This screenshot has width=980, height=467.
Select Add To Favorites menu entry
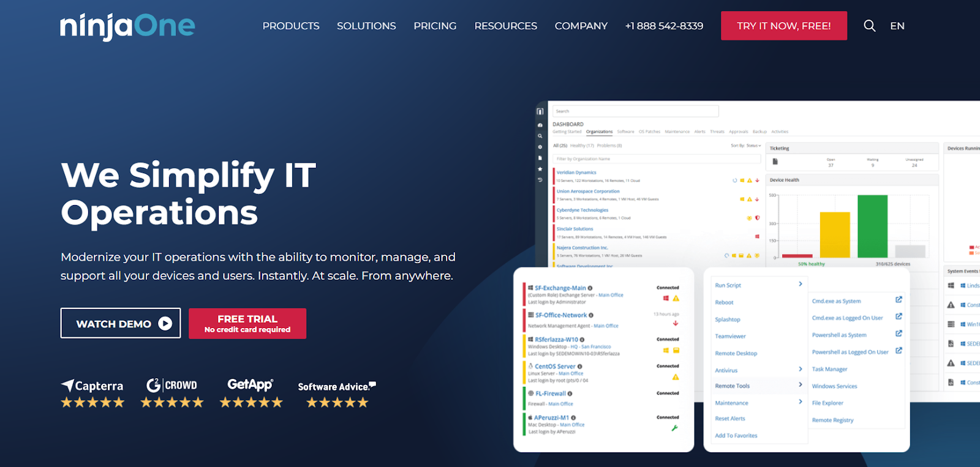tap(736, 436)
